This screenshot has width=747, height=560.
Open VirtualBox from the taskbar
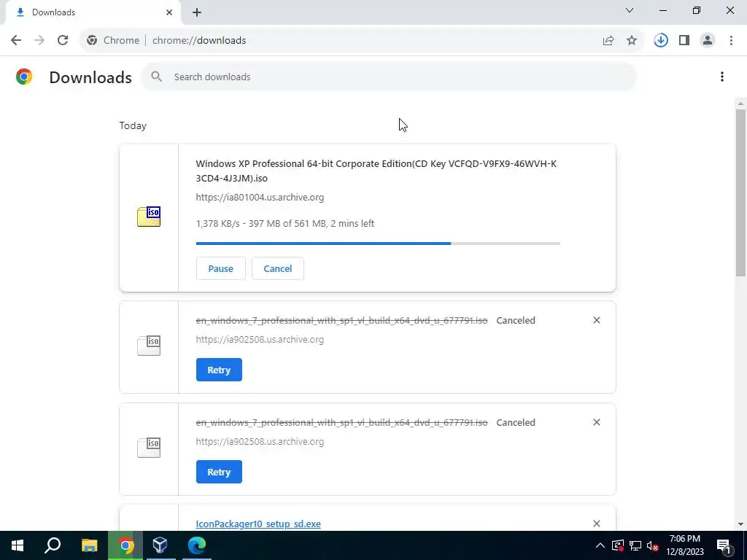[x=160, y=545]
